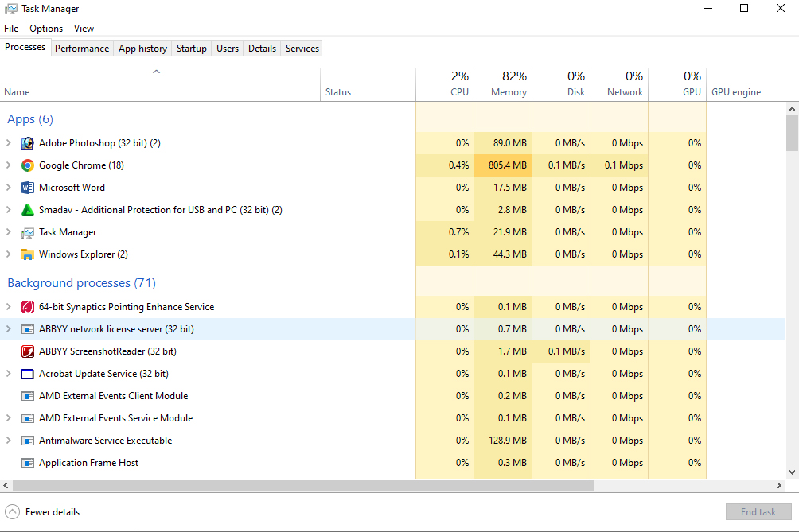The image size is (799, 532).
Task: Click the green Smadav icon
Action: click(28, 210)
